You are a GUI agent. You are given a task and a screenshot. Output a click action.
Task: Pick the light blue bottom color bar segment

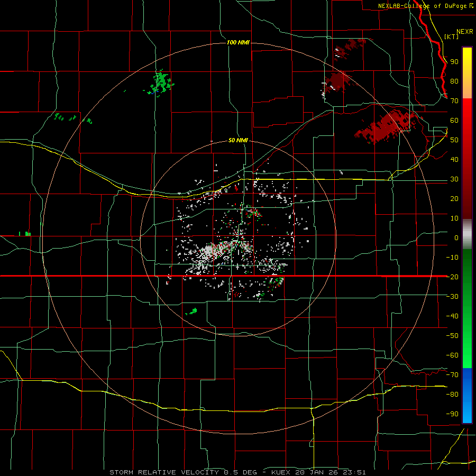(x=467, y=411)
